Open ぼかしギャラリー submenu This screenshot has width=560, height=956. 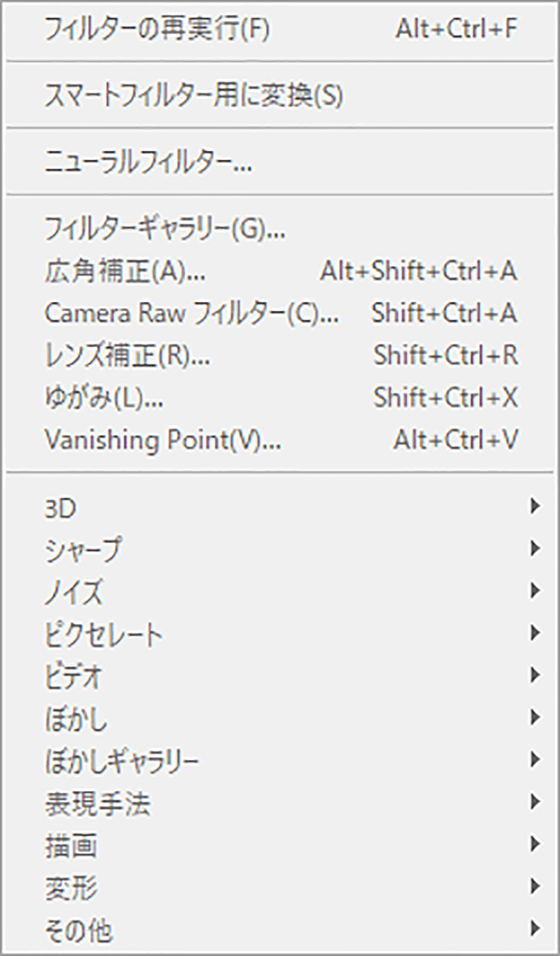[x=121, y=761]
